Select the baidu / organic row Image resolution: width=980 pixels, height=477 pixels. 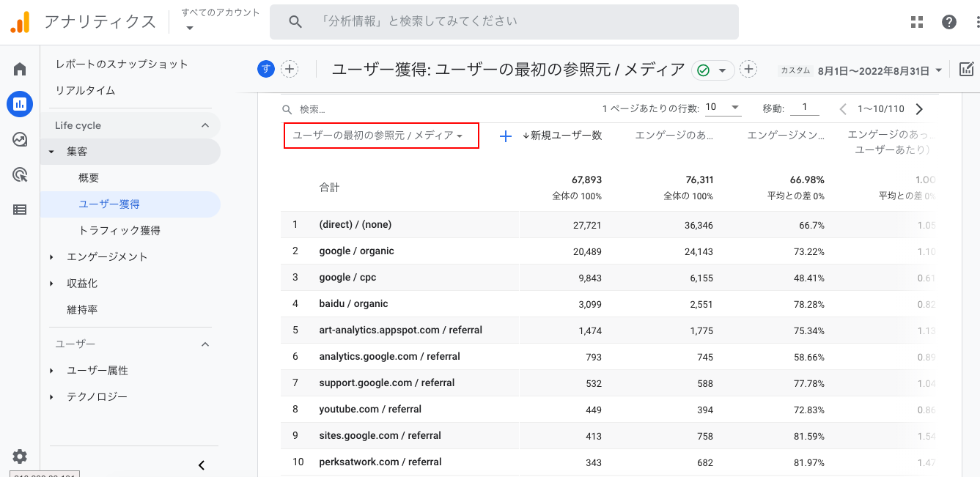(x=608, y=304)
